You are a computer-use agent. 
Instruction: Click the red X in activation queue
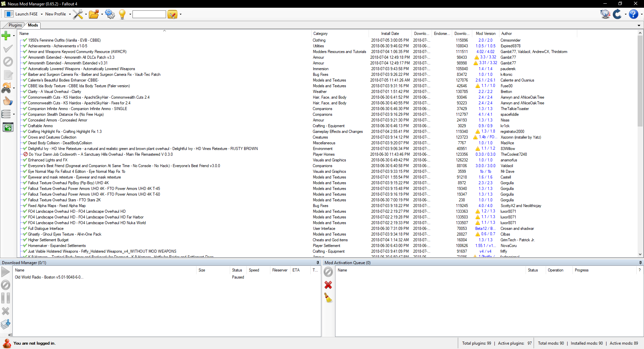point(328,285)
